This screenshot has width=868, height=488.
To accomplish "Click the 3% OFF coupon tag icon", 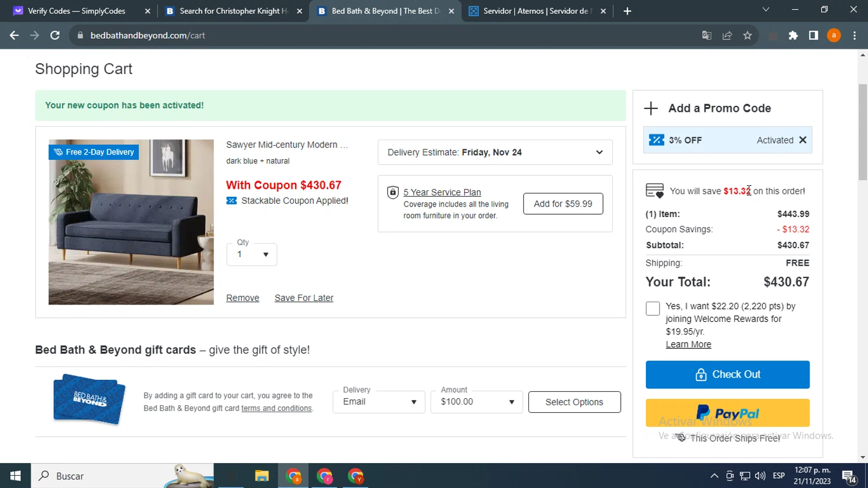I will (656, 140).
